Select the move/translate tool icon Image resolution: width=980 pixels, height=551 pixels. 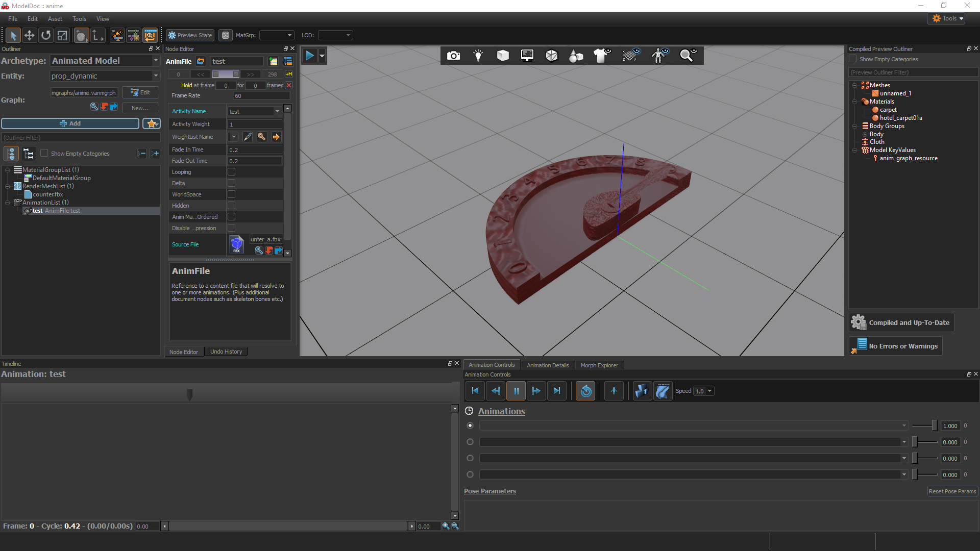tap(29, 35)
